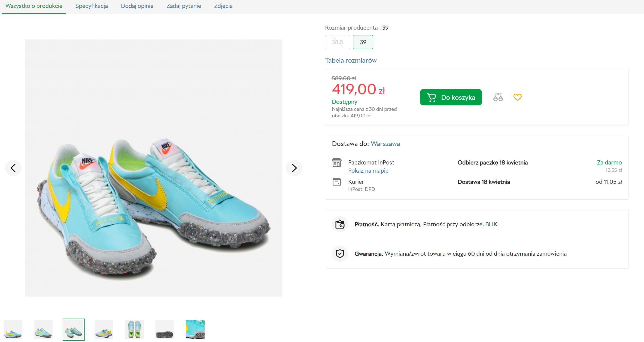Click the Kurier delivery box icon
Viewport: 644px width, 342px height.
[336, 182]
